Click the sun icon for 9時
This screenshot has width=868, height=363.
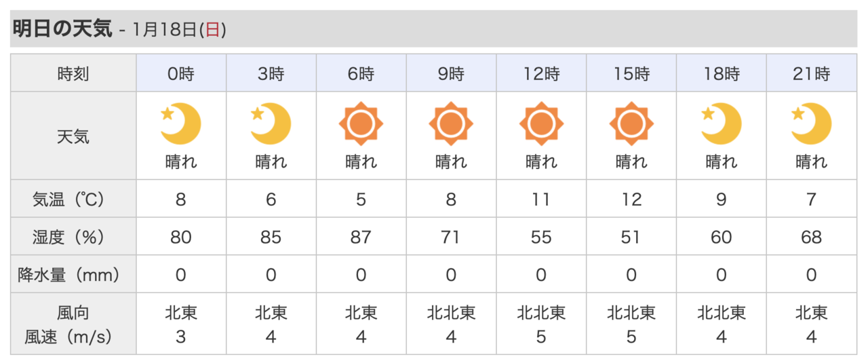pyautogui.click(x=451, y=123)
